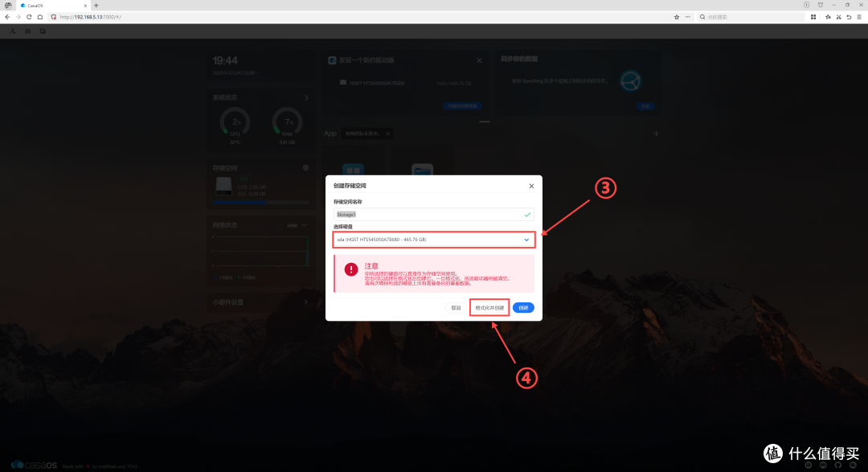868x472 pixels.
Task: Add a new app with plus icon
Action: click(657, 133)
